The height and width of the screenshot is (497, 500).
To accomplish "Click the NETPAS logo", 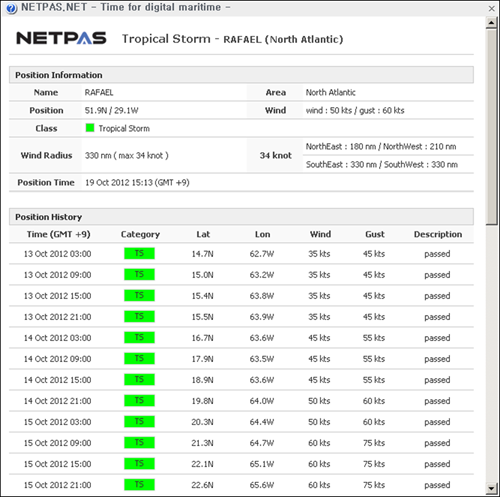I will [x=61, y=38].
